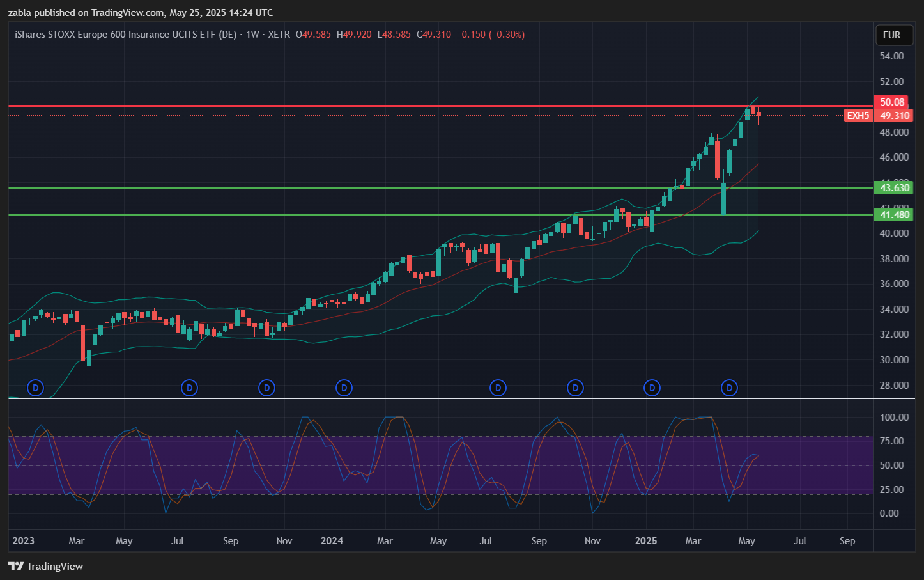
Task: Click the 2024 label on time axis
Action: coord(332,541)
